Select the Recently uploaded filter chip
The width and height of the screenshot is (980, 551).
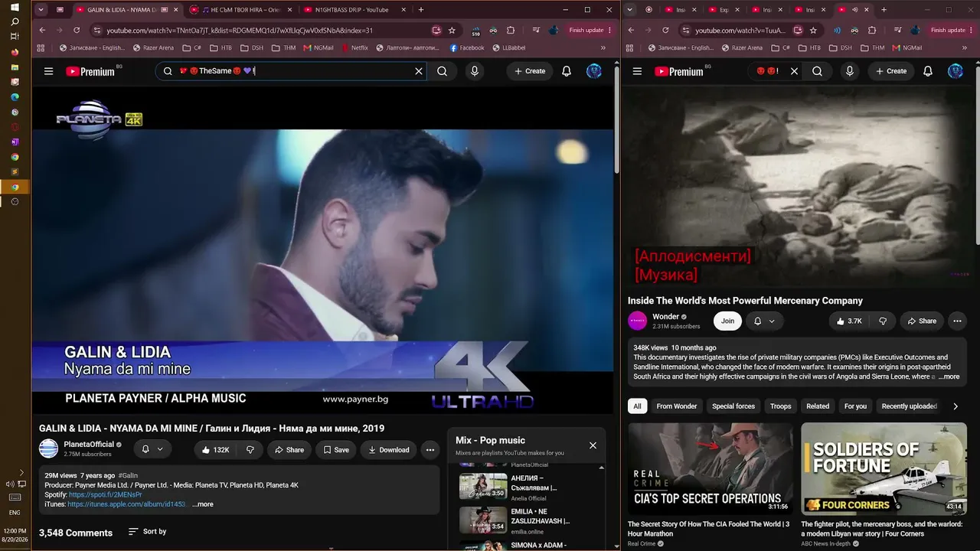(910, 406)
